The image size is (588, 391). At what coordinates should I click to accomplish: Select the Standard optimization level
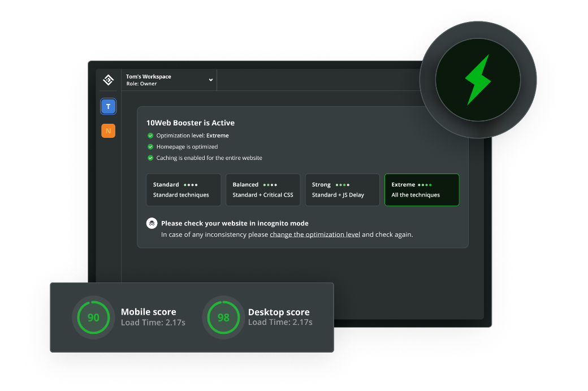tap(183, 190)
